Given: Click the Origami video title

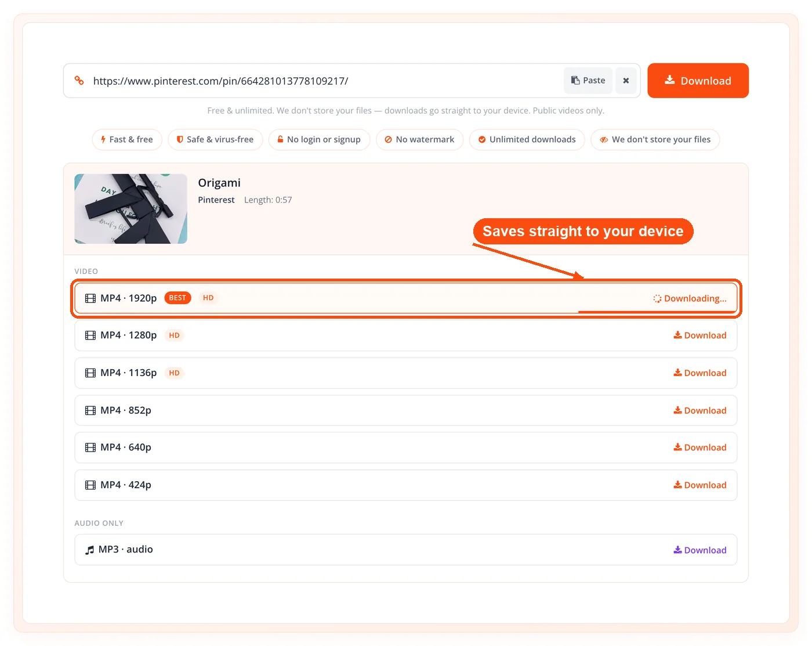Looking at the screenshot, I should coord(219,183).
